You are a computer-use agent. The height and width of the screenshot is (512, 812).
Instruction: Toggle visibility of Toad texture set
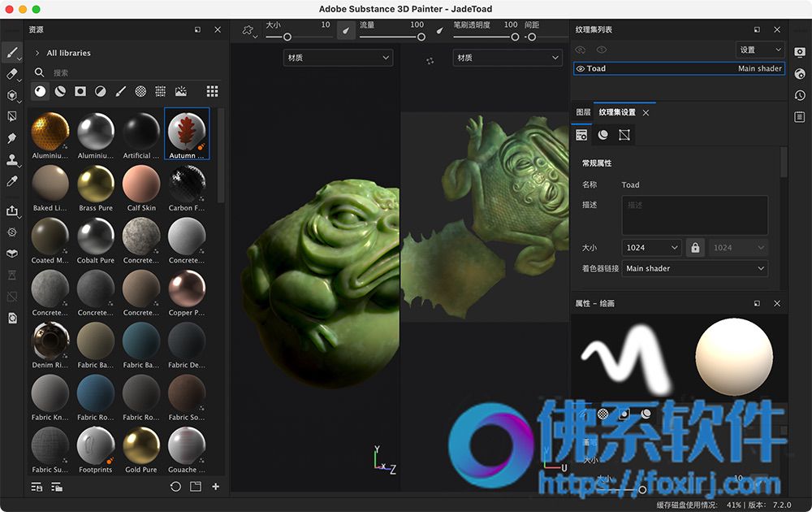click(x=581, y=68)
